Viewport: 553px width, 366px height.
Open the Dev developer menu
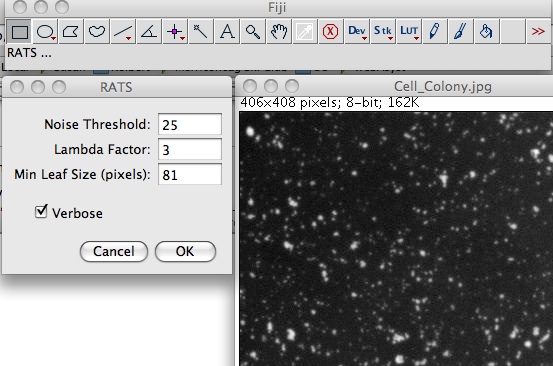357,32
